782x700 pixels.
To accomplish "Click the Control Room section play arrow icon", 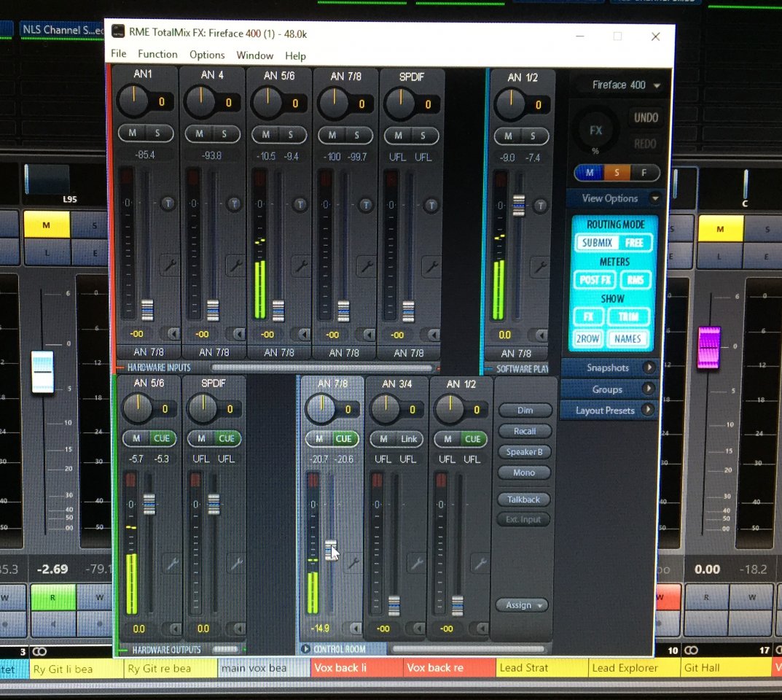I will tap(305, 649).
